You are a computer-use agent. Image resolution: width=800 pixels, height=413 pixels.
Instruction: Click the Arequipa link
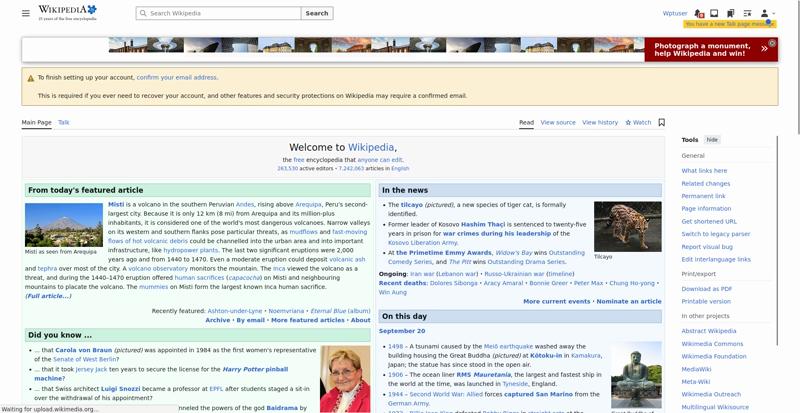(x=309, y=204)
